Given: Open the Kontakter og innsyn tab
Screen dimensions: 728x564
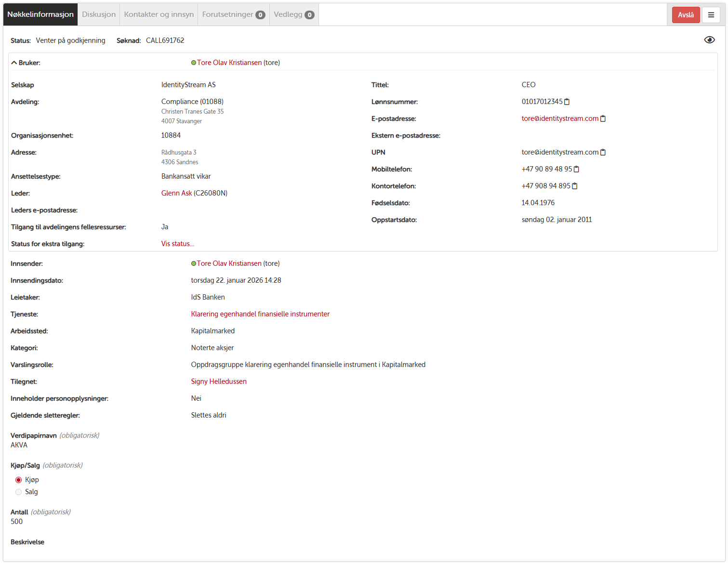Looking at the screenshot, I should coord(159,14).
